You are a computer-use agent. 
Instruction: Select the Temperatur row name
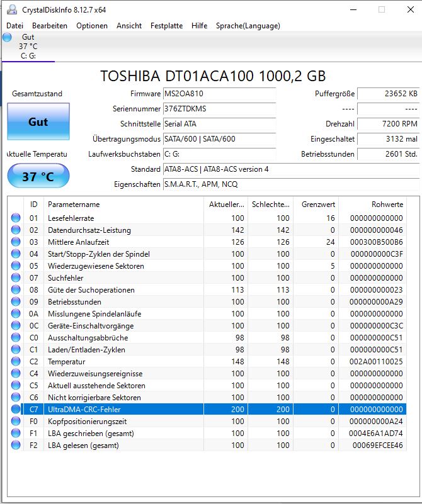(x=67, y=362)
